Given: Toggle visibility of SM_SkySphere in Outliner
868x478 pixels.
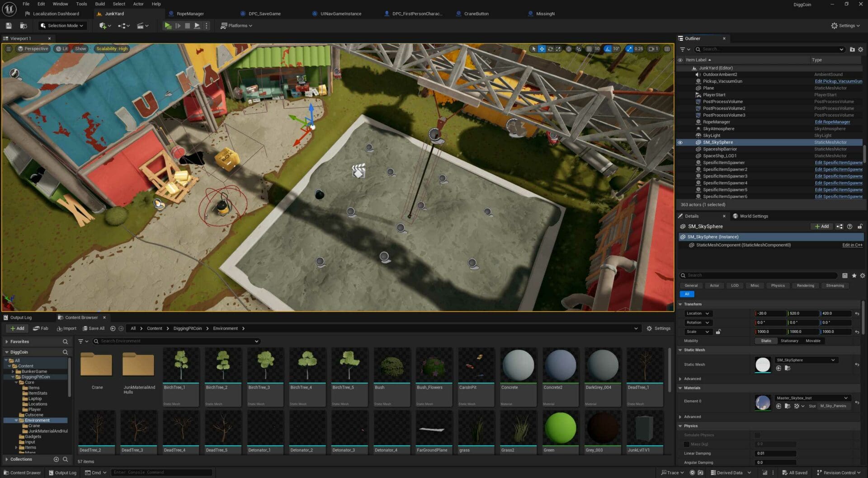Looking at the screenshot, I should [680, 142].
